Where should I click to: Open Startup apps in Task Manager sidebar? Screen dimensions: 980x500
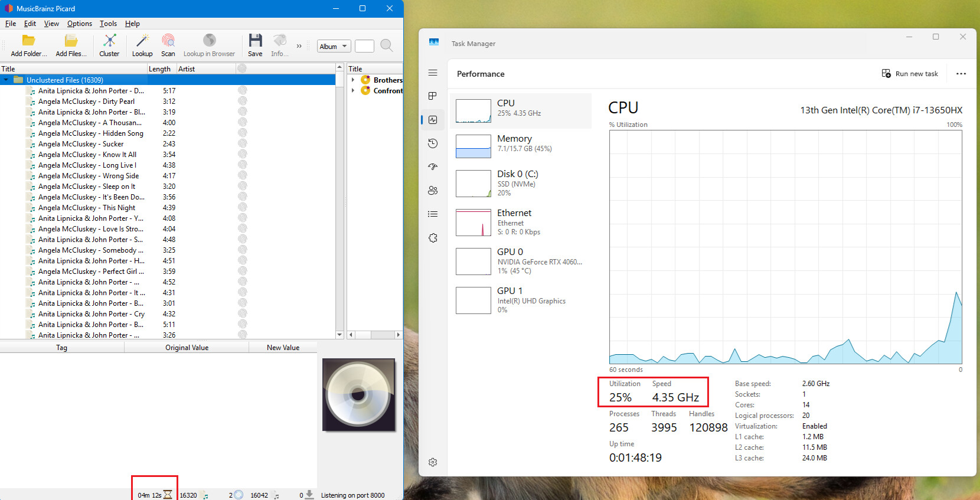[433, 167]
